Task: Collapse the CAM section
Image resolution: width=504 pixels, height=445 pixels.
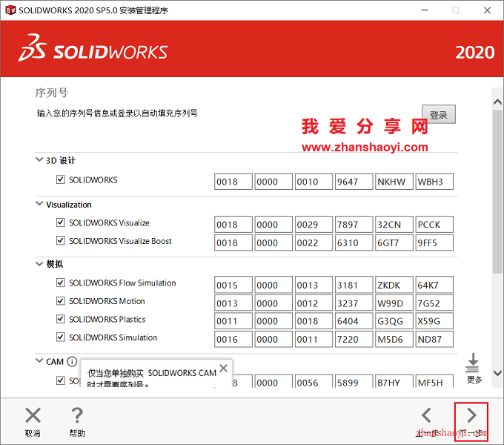Action: tap(39, 360)
